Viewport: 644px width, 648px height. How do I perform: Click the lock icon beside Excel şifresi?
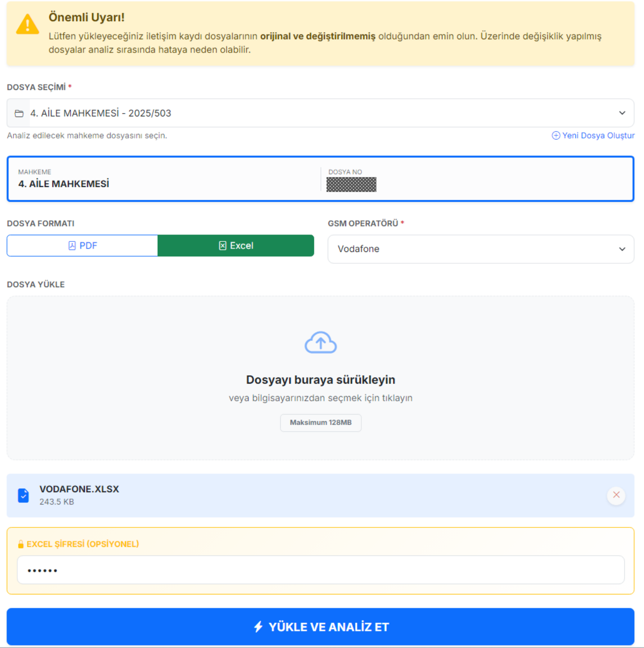tap(21, 544)
